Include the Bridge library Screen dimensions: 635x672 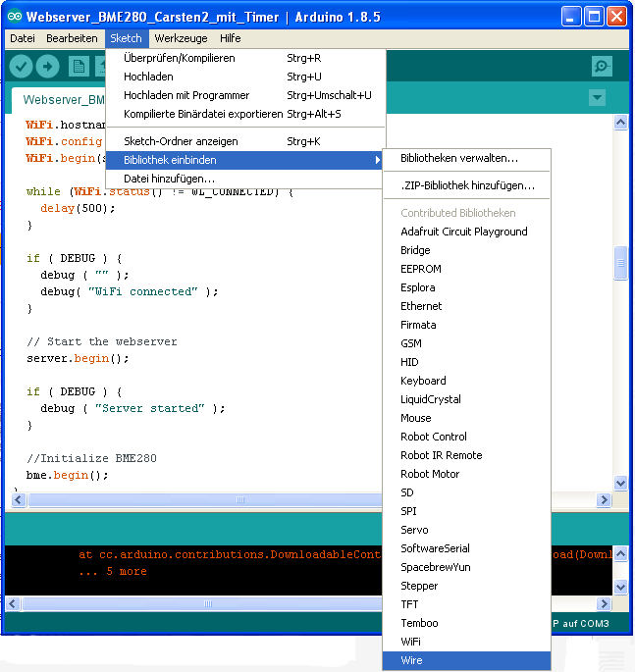point(466,250)
